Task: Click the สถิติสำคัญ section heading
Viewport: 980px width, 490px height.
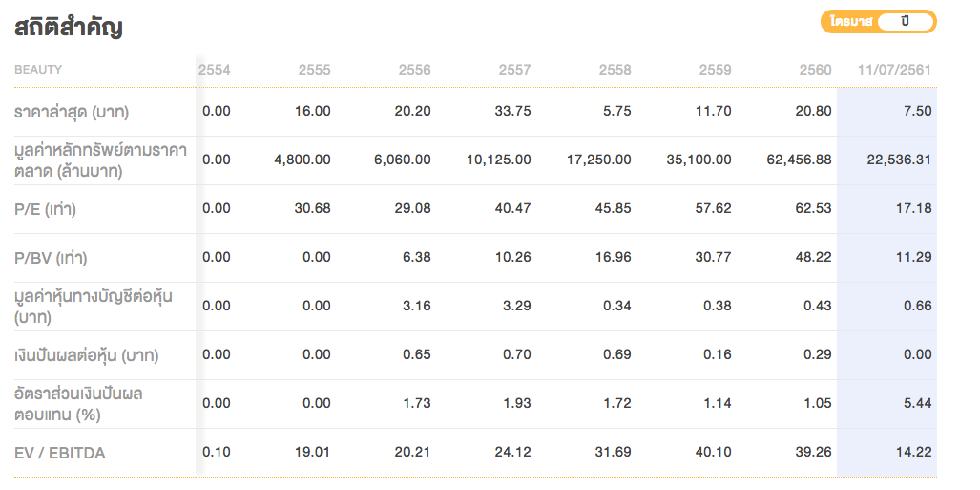Action: [69, 28]
